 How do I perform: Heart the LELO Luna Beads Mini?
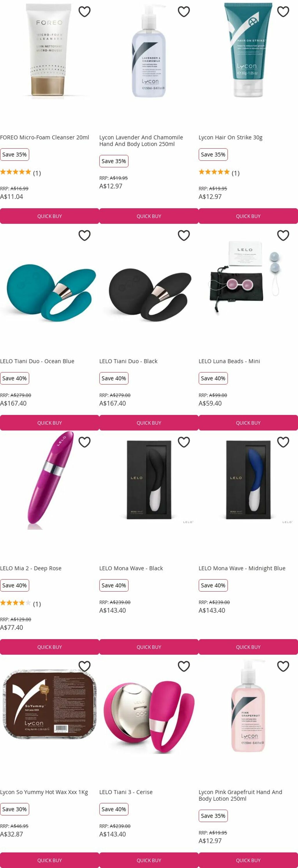(283, 235)
